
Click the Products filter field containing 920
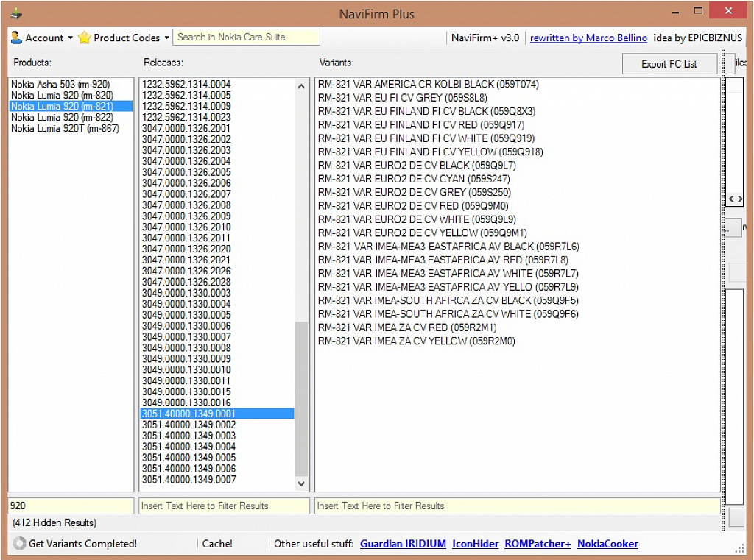click(x=71, y=506)
